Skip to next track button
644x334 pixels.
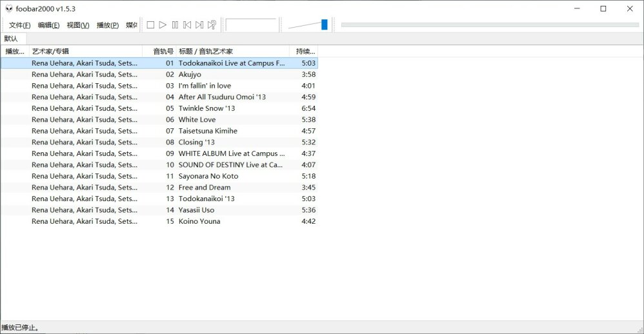(199, 25)
